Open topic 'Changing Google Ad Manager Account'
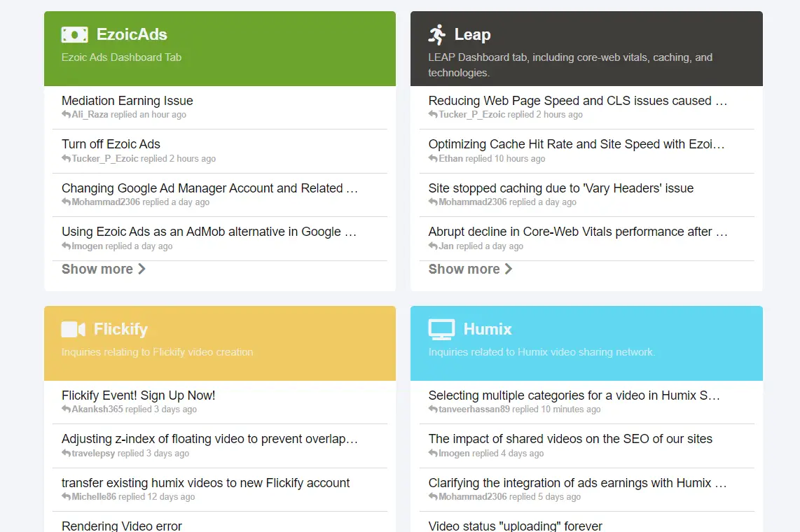 click(x=209, y=188)
